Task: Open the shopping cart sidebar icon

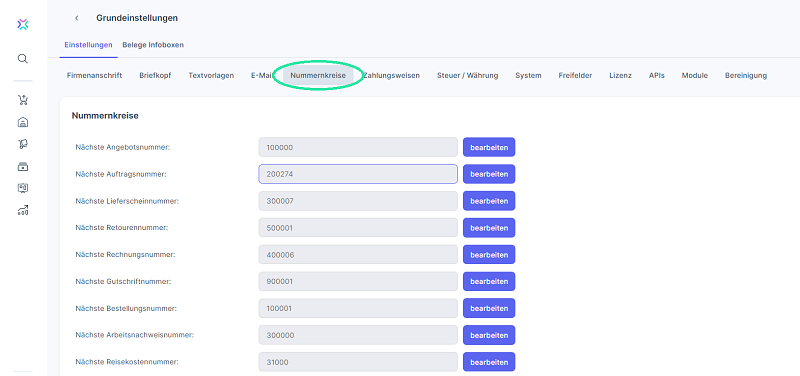Action: pyautogui.click(x=22, y=100)
